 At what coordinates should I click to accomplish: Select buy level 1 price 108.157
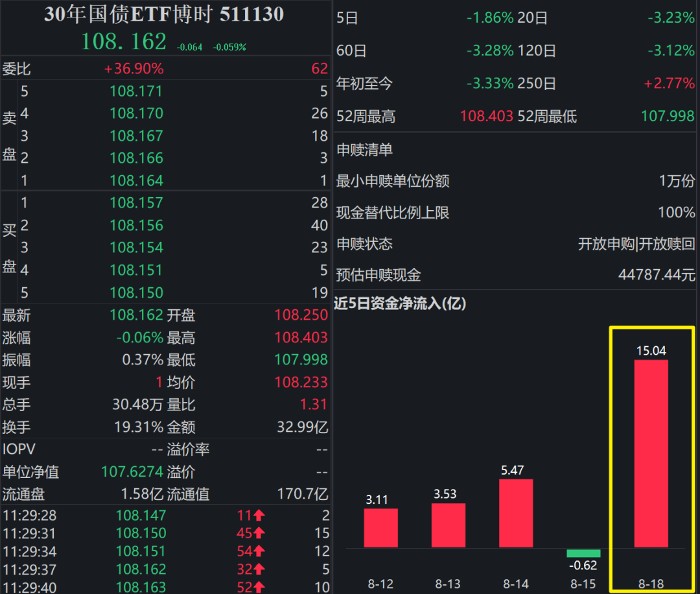[x=136, y=203]
